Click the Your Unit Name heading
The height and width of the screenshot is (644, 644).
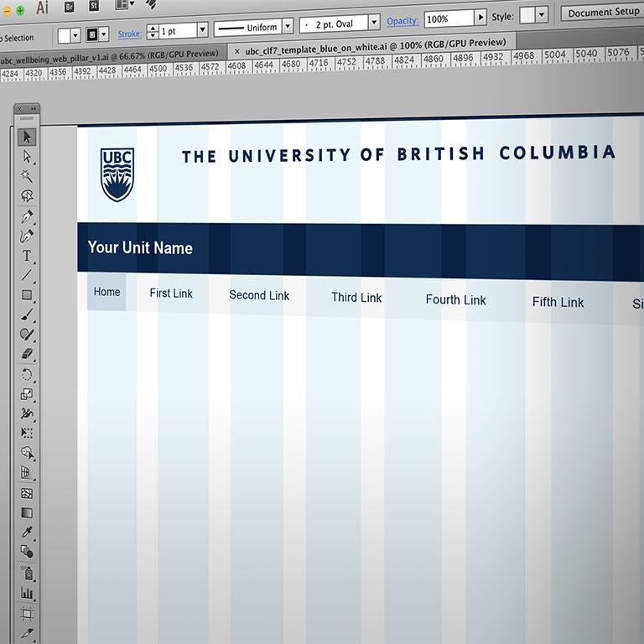(x=140, y=247)
